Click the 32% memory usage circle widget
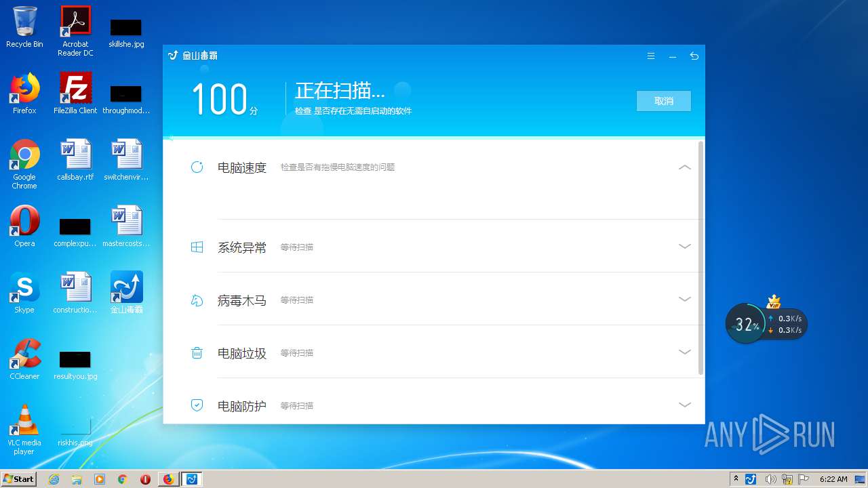The height and width of the screenshot is (488, 868). [747, 324]
